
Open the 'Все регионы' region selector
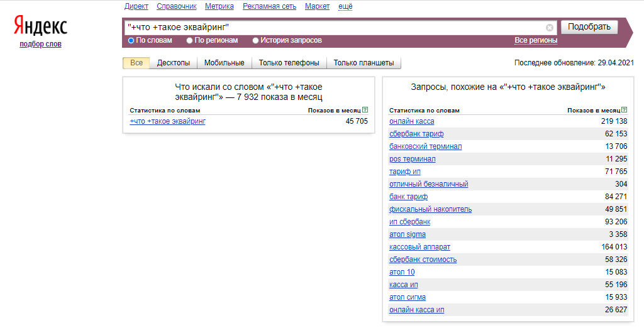[536, 40]
